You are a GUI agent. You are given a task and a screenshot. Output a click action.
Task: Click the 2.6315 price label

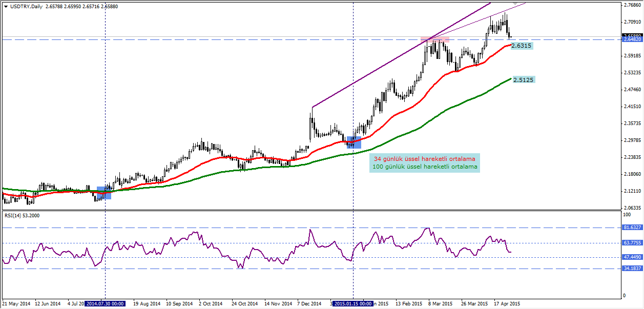click(x=522, y=46)
